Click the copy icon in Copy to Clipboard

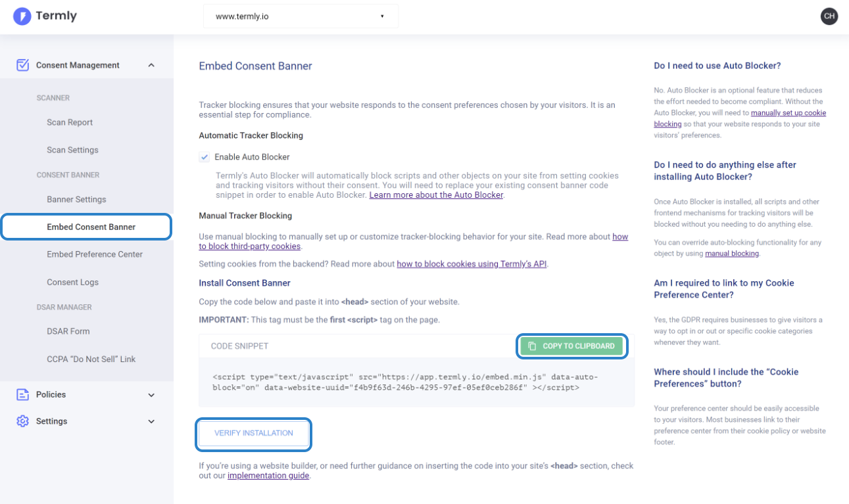coord(533,346)
